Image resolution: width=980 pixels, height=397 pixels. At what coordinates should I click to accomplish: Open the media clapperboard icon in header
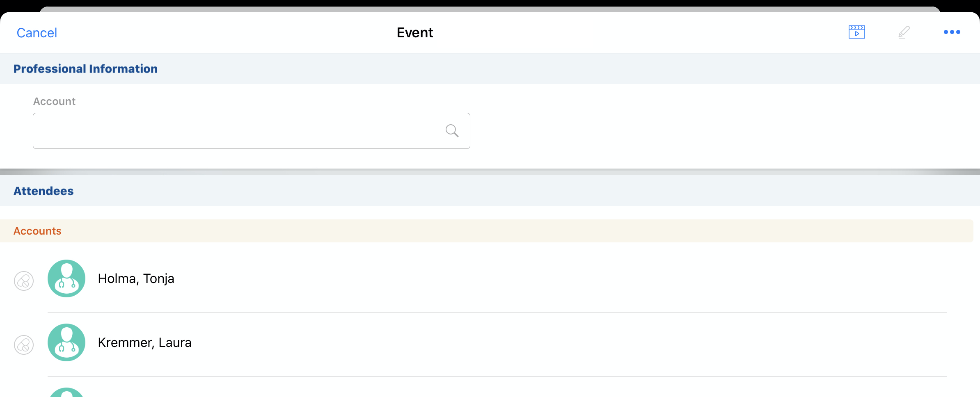(x=856, y=32)
